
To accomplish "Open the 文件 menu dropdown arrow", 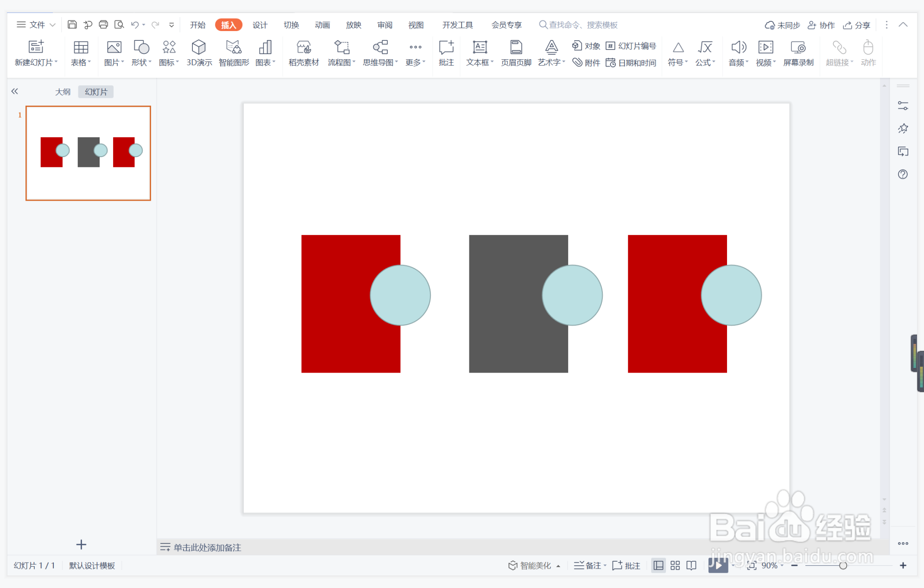I will [52, 25].
